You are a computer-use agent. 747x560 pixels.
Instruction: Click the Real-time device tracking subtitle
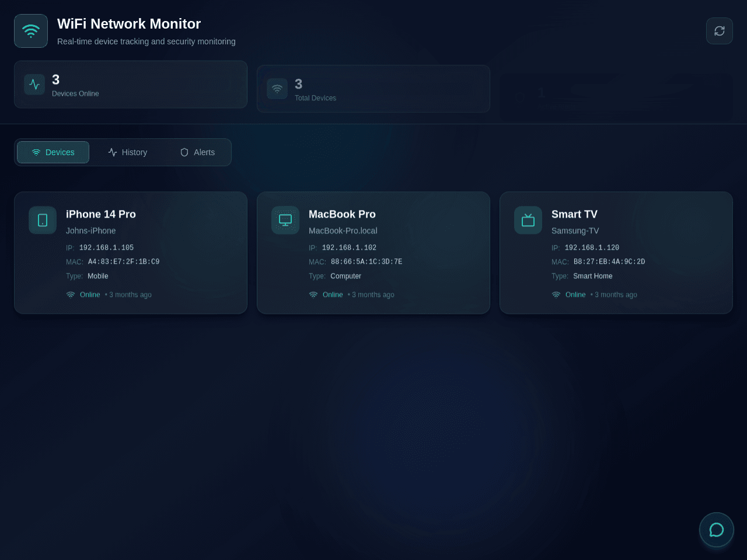tap(146, 41)
